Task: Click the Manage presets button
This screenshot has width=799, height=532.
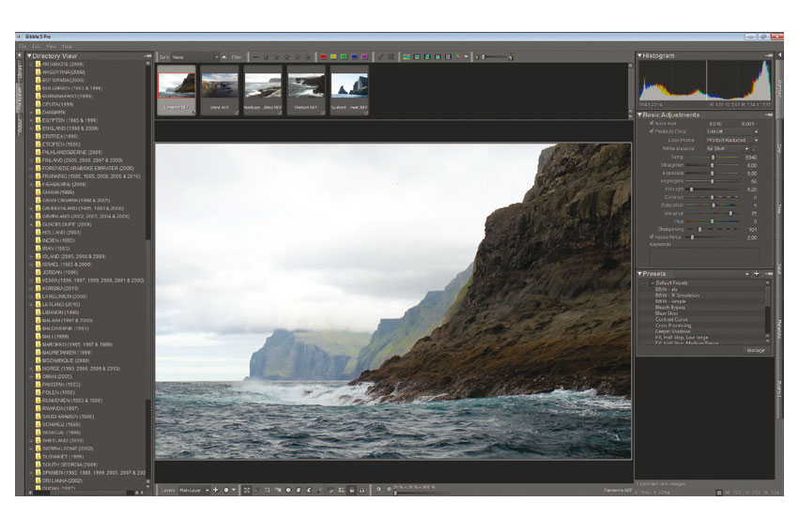Action: coord(755,350)
